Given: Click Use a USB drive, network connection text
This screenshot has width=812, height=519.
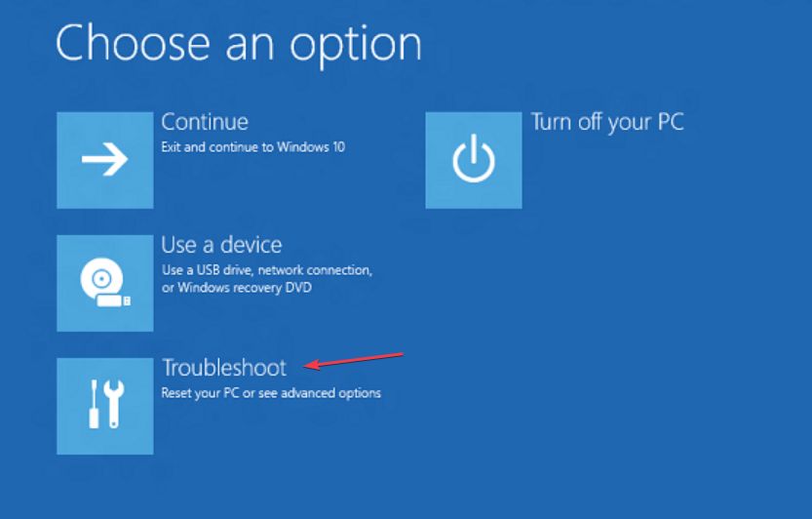Looking at the screenshot, I should (x=267, y=270).
